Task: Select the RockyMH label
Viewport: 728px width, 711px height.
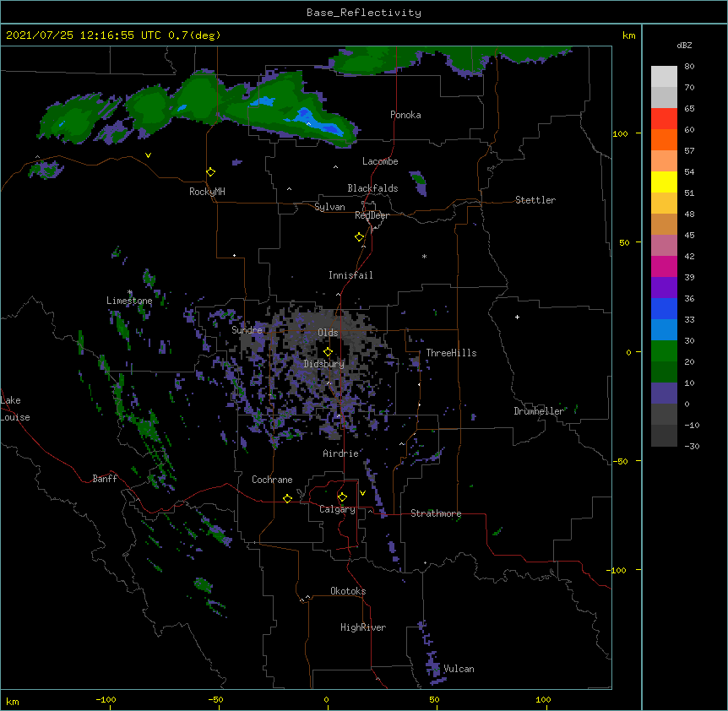Action: pyautogui.click(x=207, y=192)
